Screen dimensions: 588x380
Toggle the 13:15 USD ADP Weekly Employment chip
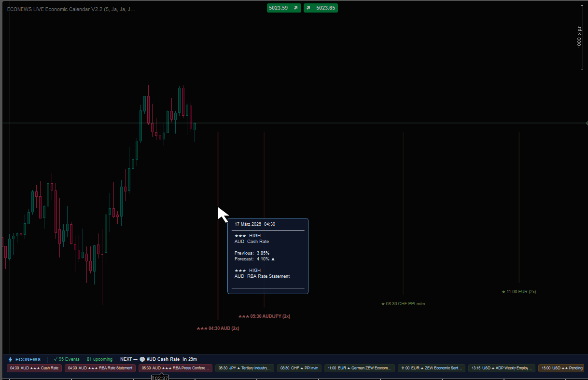pos(502,368)
